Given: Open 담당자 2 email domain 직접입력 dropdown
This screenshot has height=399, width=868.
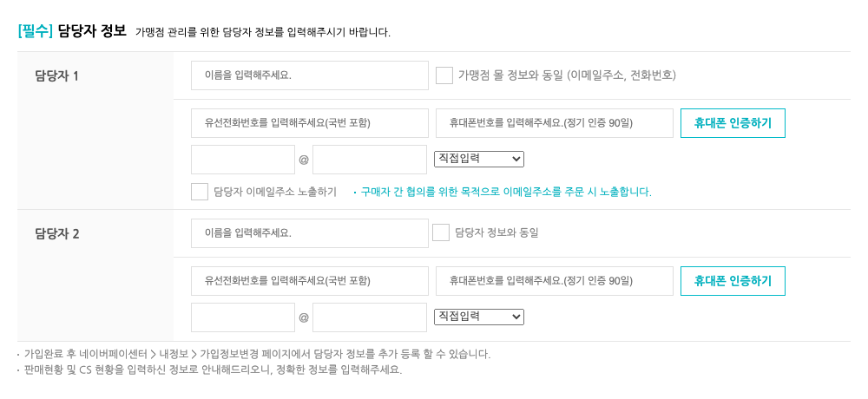Looking at the screenshot, I should 479,317.
